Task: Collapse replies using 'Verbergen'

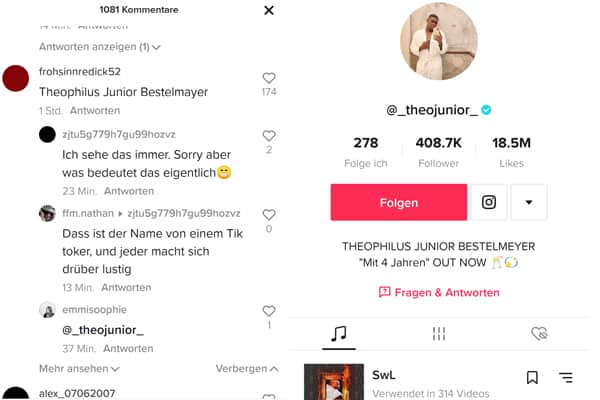Action: [247, 369]
